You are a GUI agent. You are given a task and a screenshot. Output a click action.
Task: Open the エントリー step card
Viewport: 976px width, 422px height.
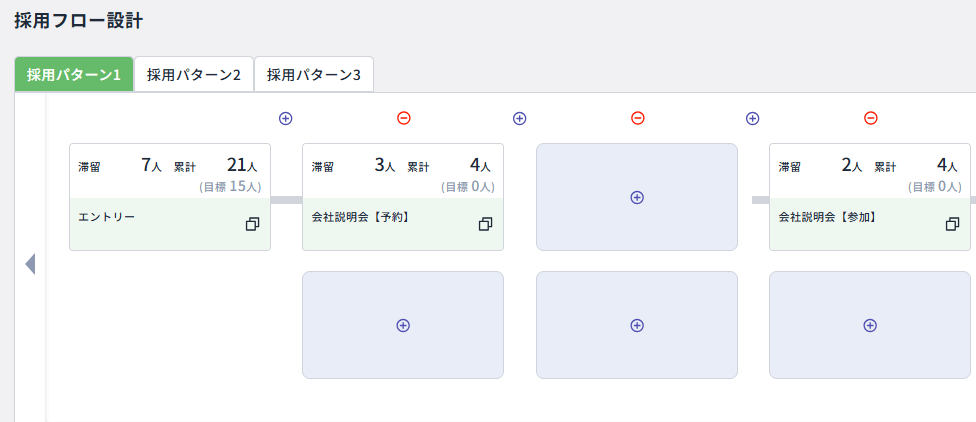pyautogui.click(x=150, y=216)
